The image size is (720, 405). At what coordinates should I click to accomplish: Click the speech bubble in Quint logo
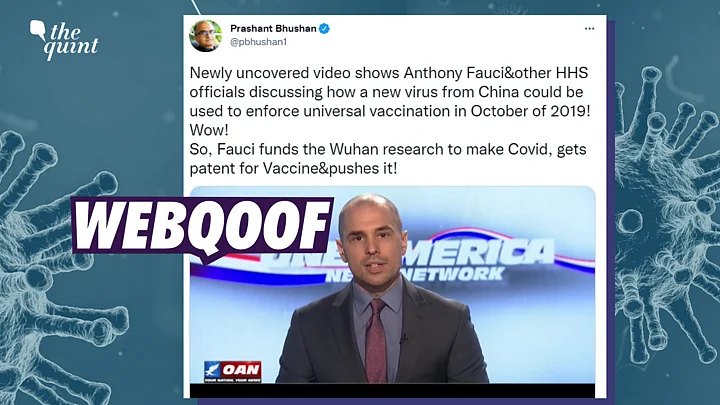point(38,30)
